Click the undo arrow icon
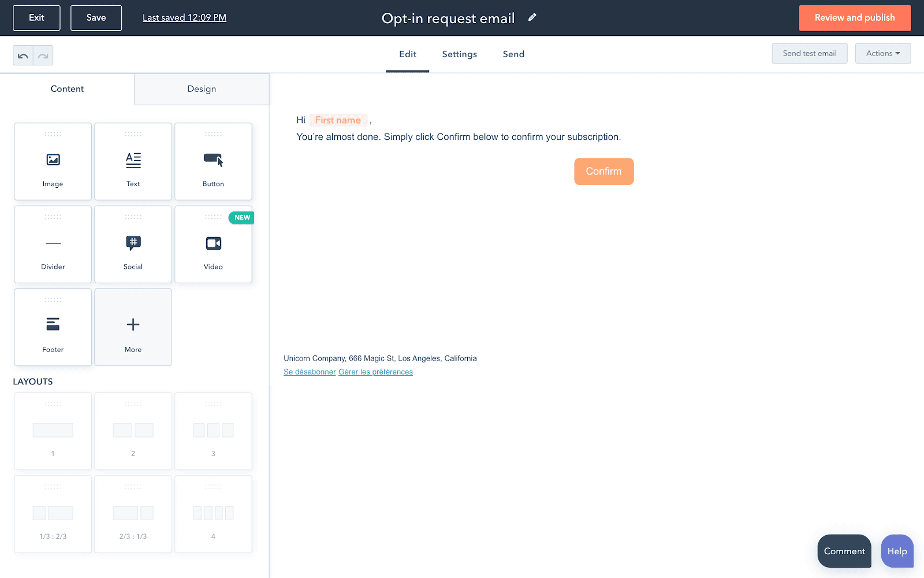 [x=23, y=55]
